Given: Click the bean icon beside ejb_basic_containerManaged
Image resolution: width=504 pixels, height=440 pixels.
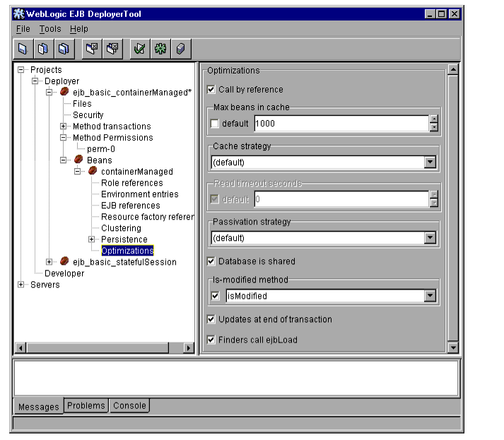Looking at the screenshot, I should coord(64,92).
